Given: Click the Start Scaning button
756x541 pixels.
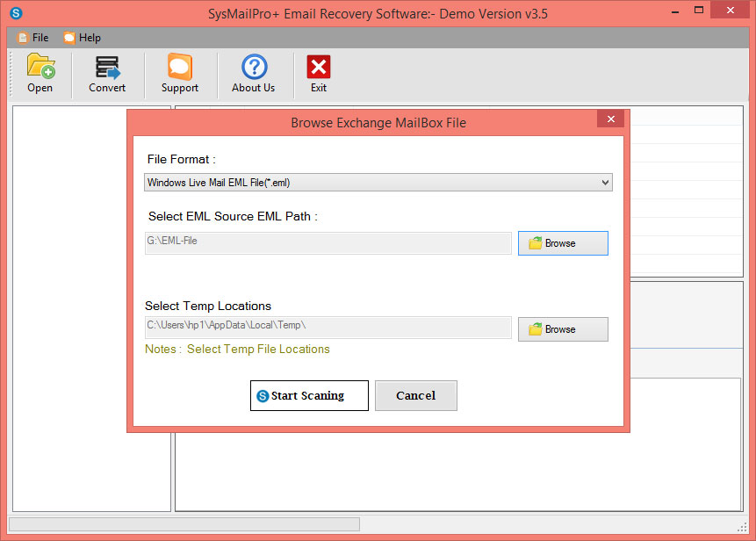Looking at the screenshot, I should click(x=309, y=395).
